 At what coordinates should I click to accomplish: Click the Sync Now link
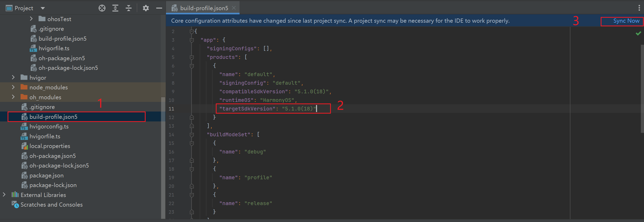626,21
